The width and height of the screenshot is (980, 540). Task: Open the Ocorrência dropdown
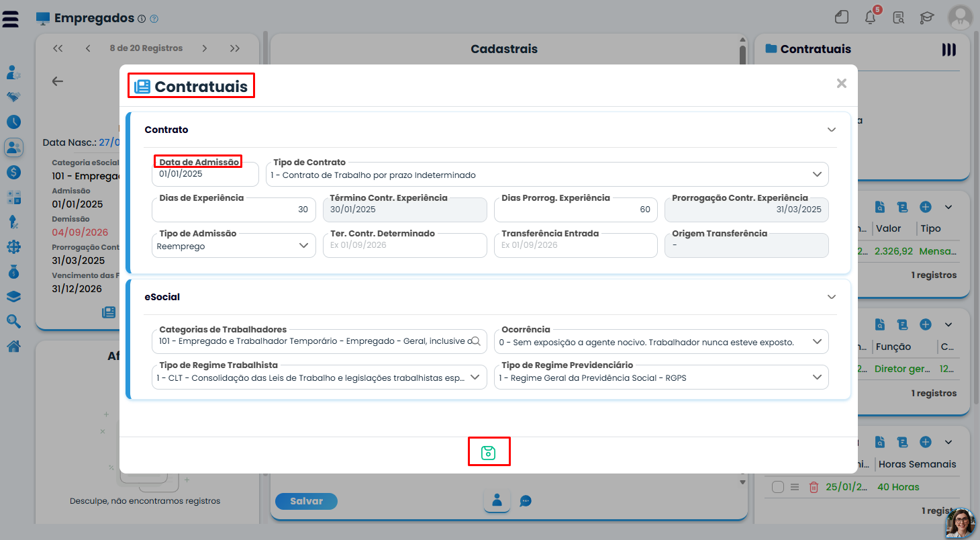[661, 342]
